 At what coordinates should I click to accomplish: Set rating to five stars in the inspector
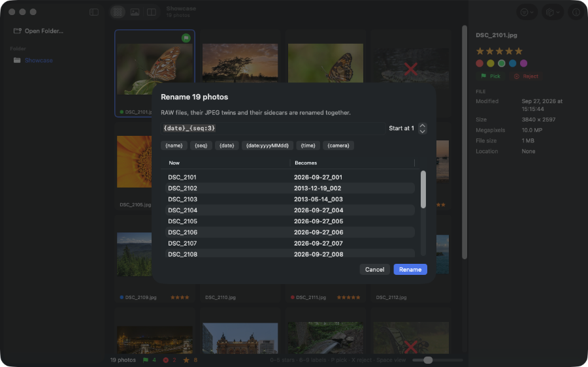[x=519, y=51]
